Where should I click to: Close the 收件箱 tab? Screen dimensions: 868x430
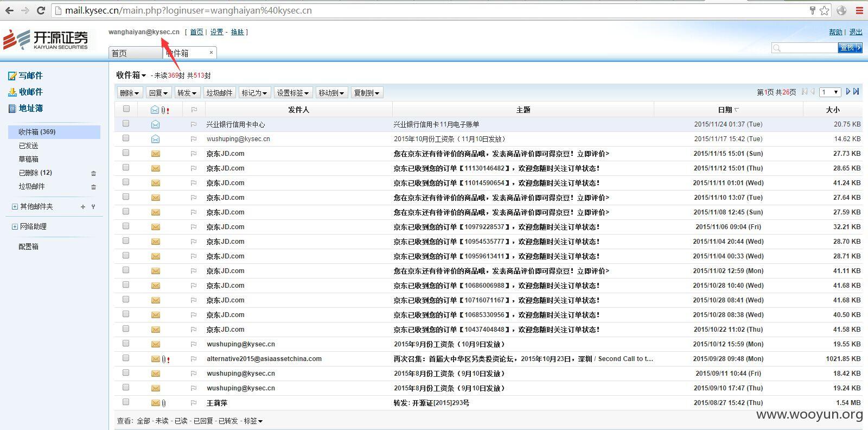point(211,52)
